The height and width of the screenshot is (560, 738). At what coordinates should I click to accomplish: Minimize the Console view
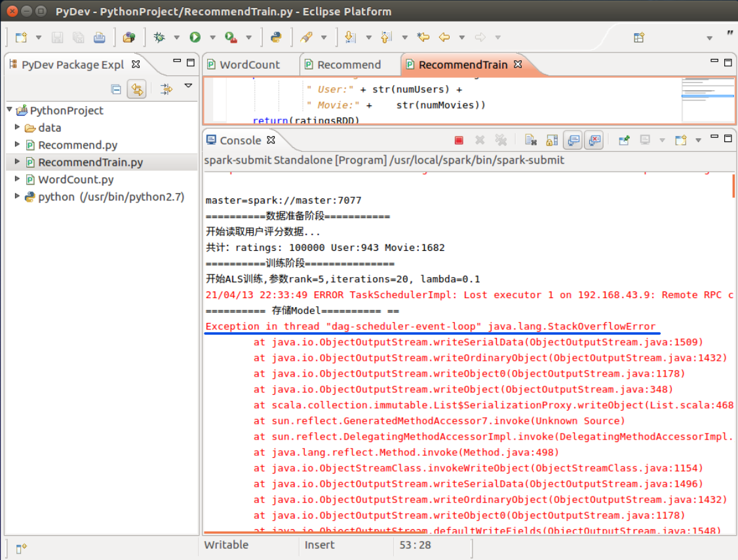click(714, 136)
